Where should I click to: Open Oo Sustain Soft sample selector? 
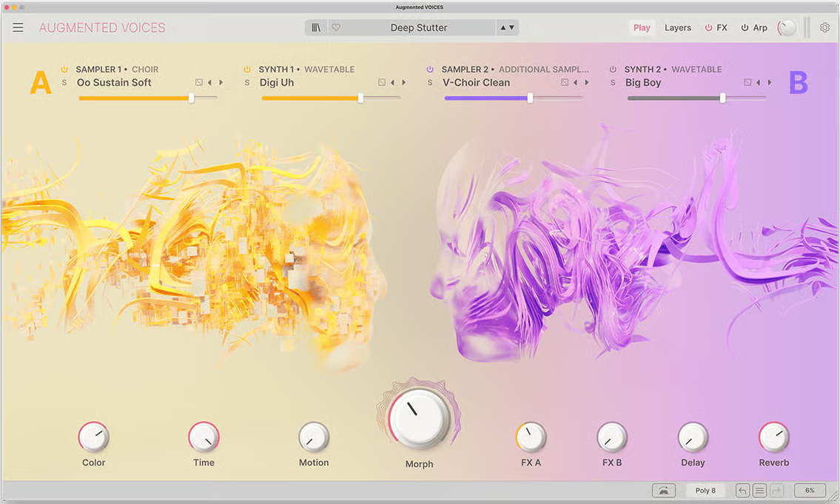coord(114,82)
